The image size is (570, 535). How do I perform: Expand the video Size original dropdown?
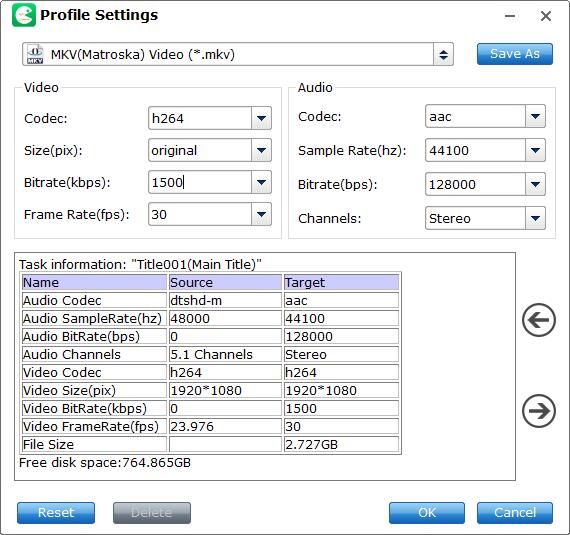[261, 150]
